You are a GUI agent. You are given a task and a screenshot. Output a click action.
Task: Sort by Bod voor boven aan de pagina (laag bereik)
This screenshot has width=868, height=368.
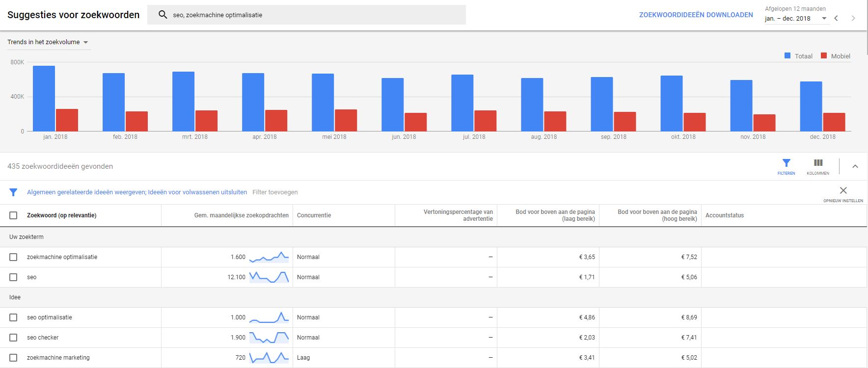pos(555,215)
